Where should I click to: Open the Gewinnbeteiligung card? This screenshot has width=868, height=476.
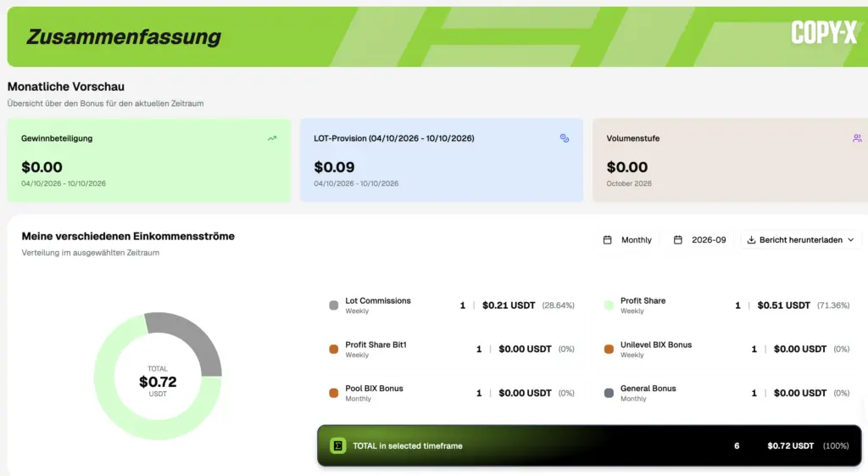149,160
